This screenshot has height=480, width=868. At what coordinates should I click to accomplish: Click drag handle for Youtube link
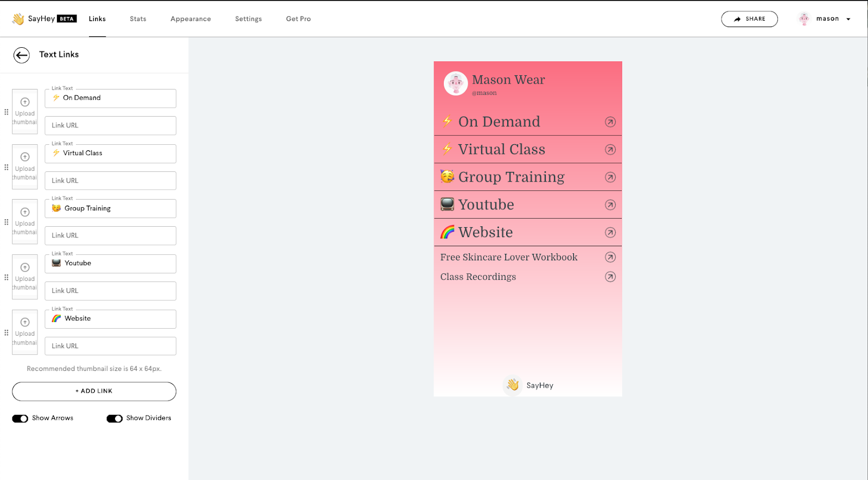coord(7,278)
